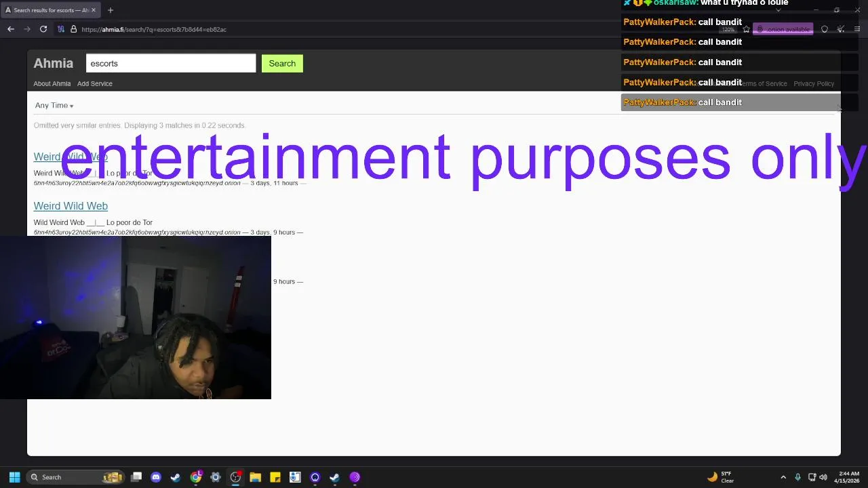Image resolution: width=868 pixels, height=488 pixels.
Task: Open the weather widget showing 51°F Clear
Action: (721, 477)
